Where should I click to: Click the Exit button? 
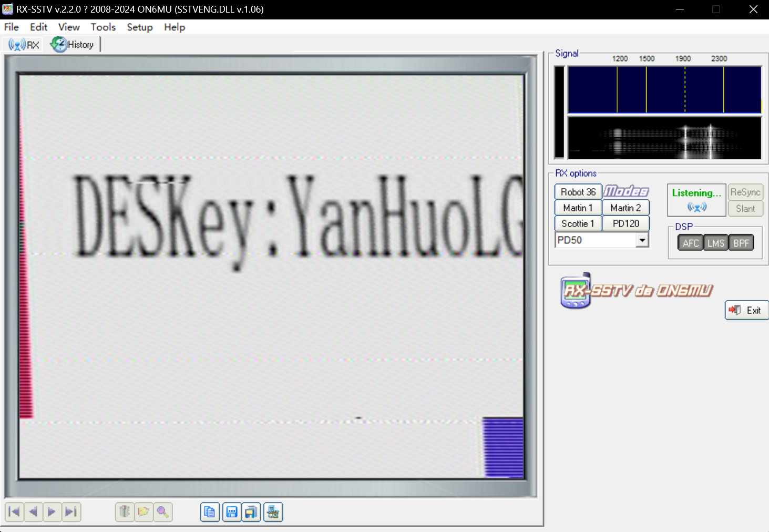746,310
